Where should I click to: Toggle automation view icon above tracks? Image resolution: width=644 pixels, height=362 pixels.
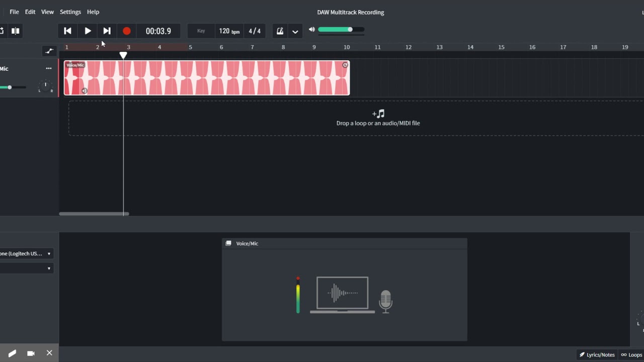click(49, 50)
